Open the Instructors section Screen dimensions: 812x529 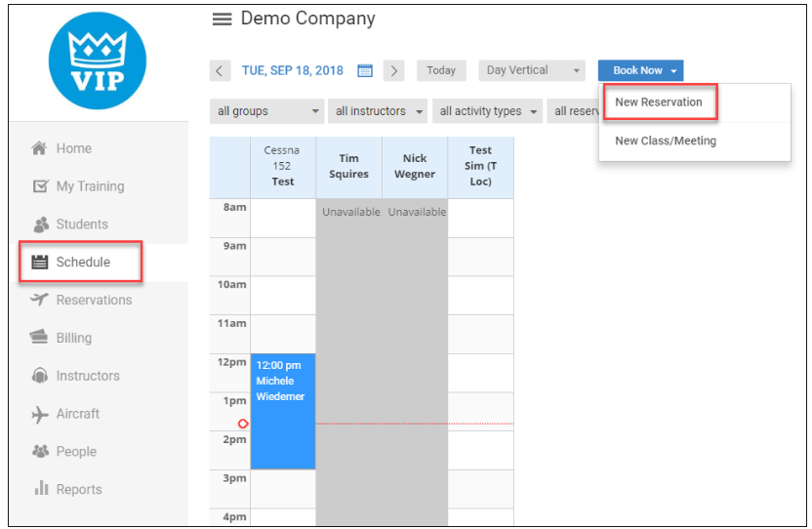click(x=88, y=376)
